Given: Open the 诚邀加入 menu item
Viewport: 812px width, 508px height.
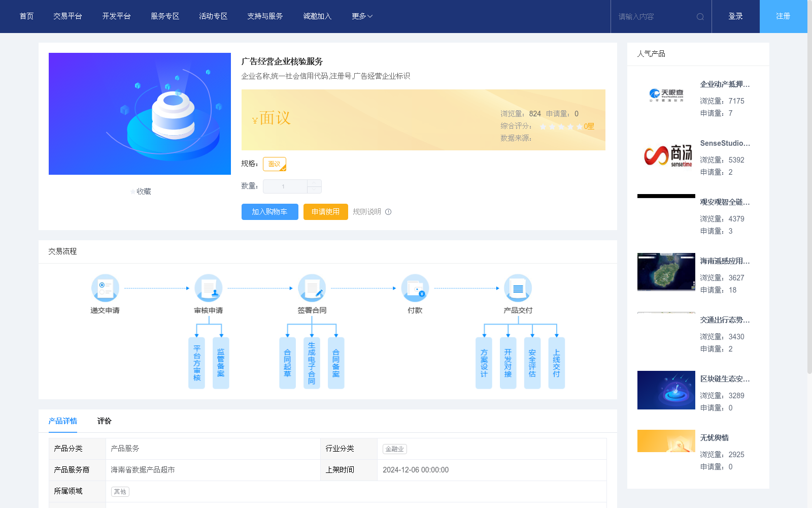Looking at the screenshot, I should click(x=317, y=16).
